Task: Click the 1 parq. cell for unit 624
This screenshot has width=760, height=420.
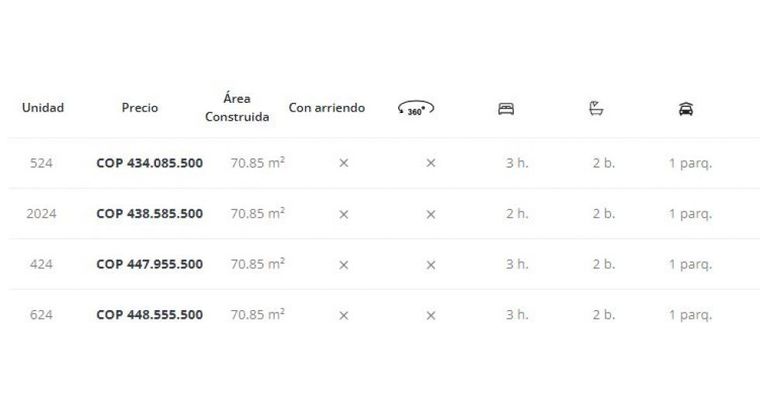Action: click(x=691, y=315)
